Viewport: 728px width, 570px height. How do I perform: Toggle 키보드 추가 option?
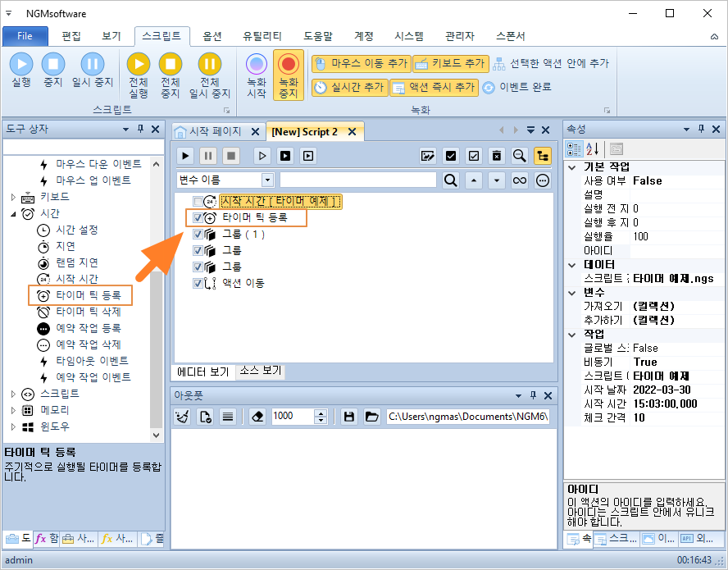click(x=451, y=64)
